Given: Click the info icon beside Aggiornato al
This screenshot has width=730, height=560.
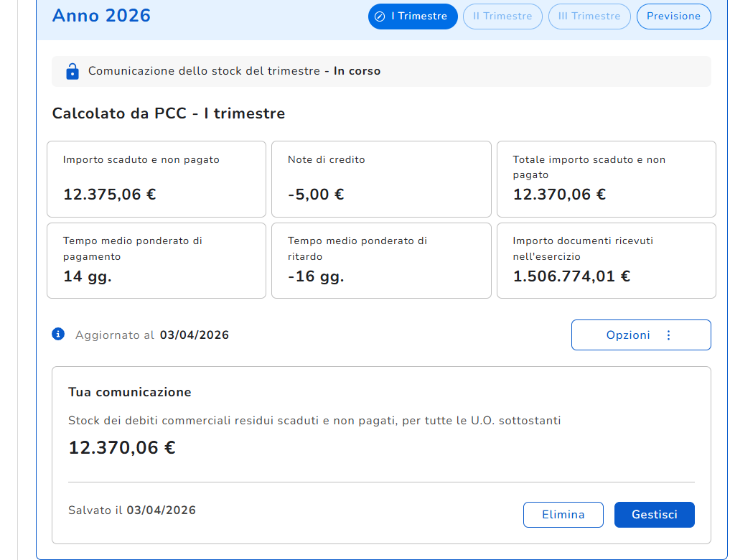Looking at the screenshot, I should point(58,335).
